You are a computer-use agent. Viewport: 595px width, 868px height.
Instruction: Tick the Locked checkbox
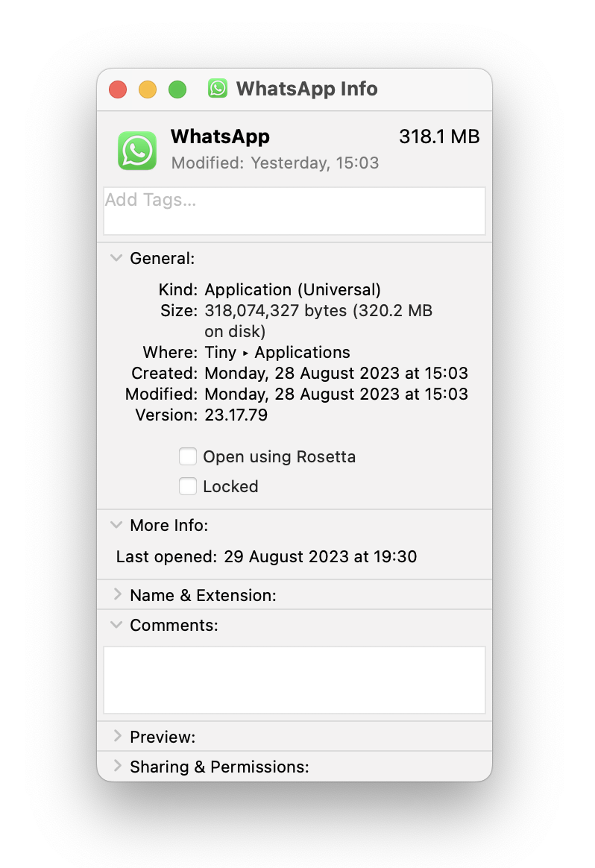(188, 486)
